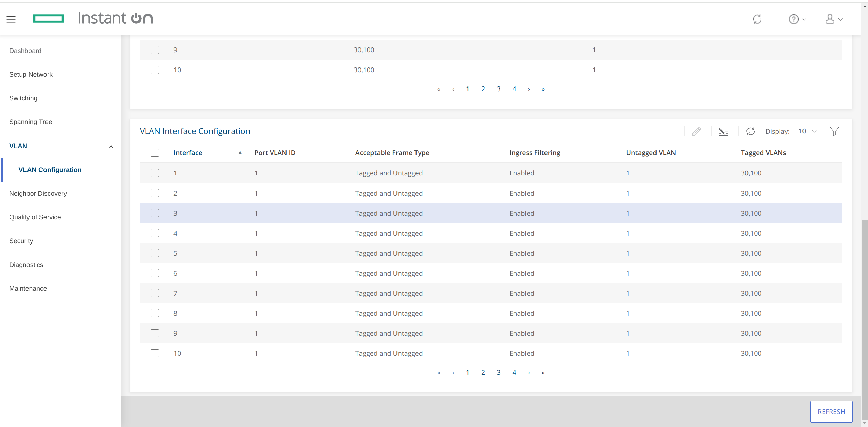Click the clear filter lines icon
This screenshot has height=427, width=868.
coord(723,131)
